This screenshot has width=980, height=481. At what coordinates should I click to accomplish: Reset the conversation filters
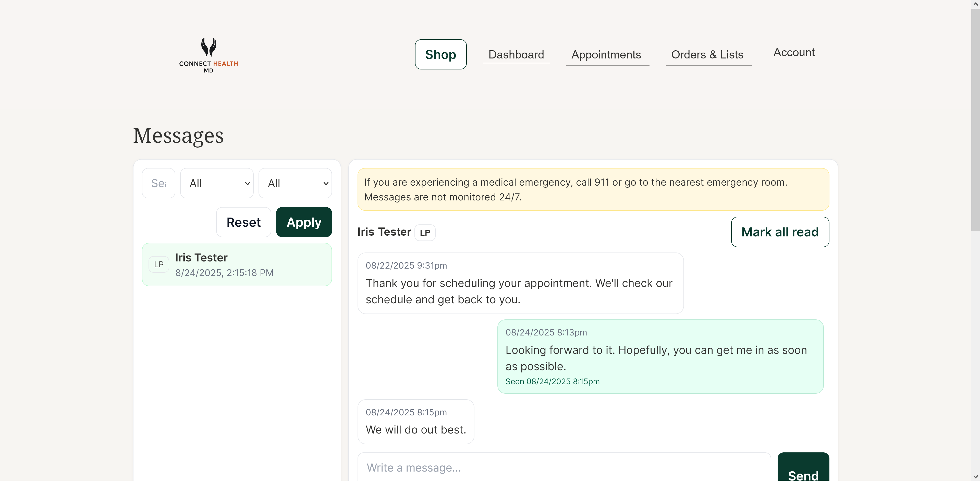243,222
